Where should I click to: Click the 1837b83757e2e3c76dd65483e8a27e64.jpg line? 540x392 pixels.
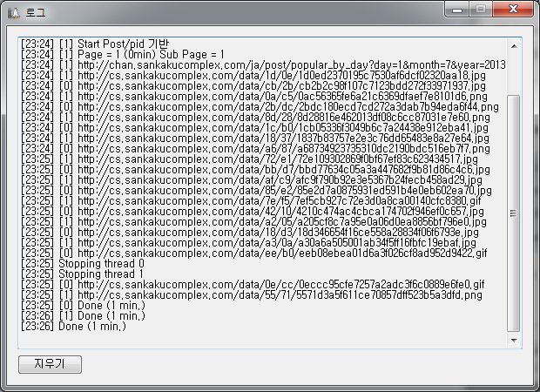(255, 139)
